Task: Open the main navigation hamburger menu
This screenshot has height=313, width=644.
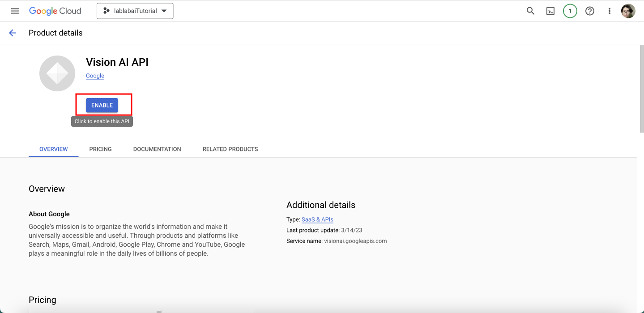Action: [x=15, y=11]
